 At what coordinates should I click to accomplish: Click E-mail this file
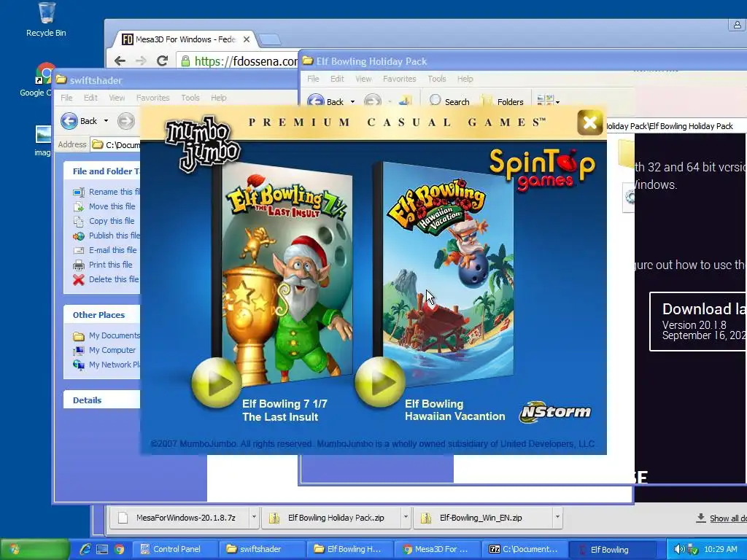coord(105,250)
